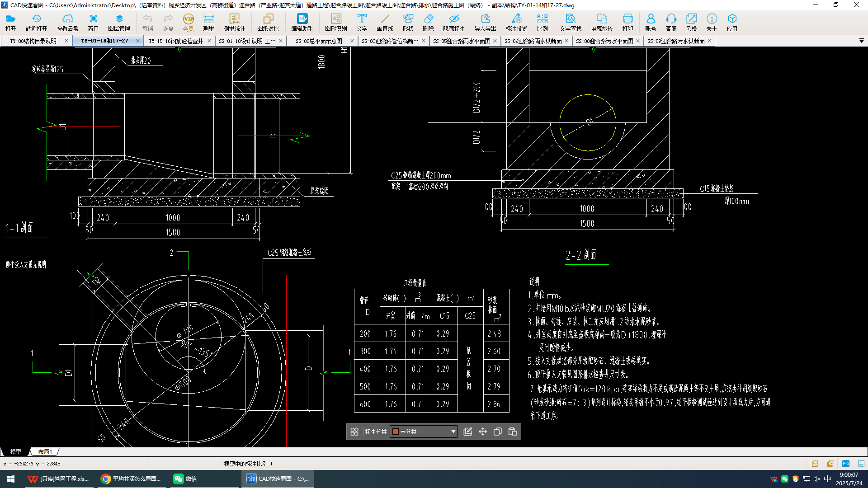Select the 删除 eraser tool
Image resolution: width=868 pixels, height=488 pixels.
(428, 23)
